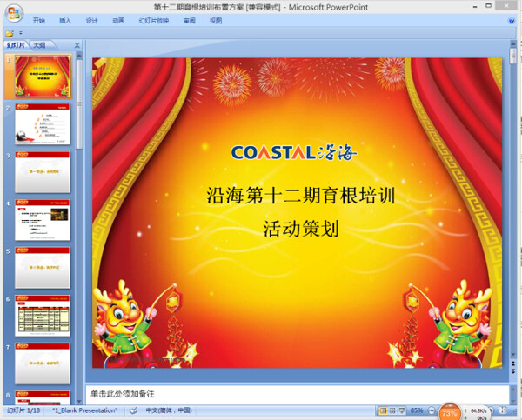Select slide 2 thumbnail
522x420 pixels.
[x=43, y=123]
